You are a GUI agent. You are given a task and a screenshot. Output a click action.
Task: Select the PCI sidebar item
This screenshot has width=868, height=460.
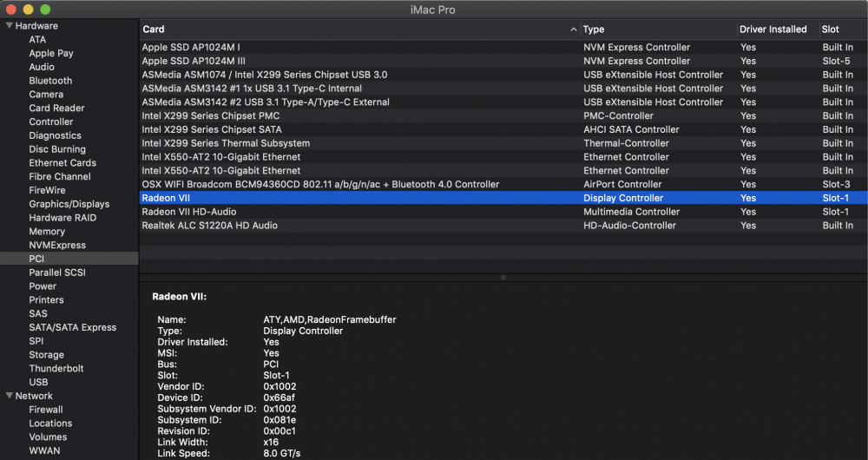(69, 259)
